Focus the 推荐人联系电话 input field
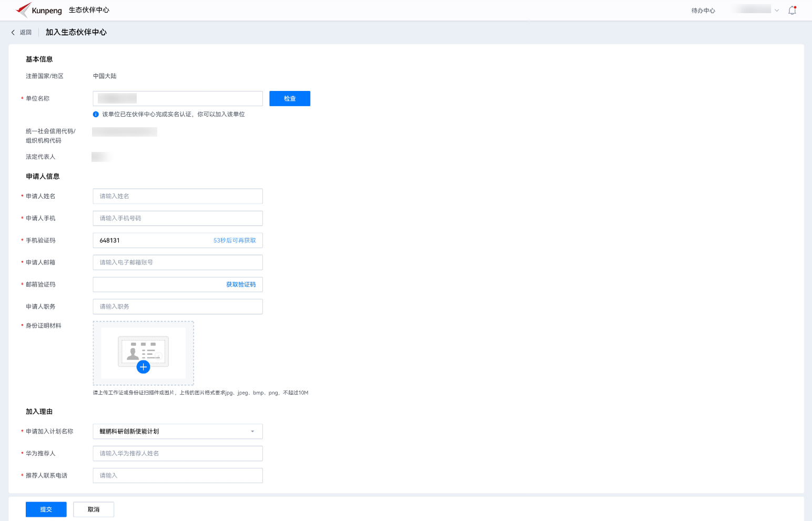This screenshot has height=521, width=812. pyautogui.click(x=178, y=475)
